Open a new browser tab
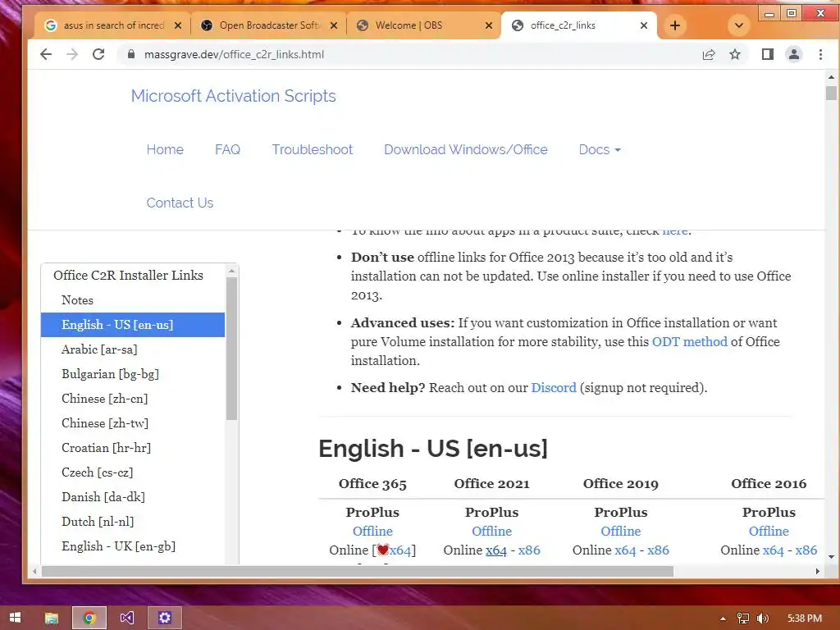The width and height of the screenshot is (840, 630). click(x=675, y=25)
